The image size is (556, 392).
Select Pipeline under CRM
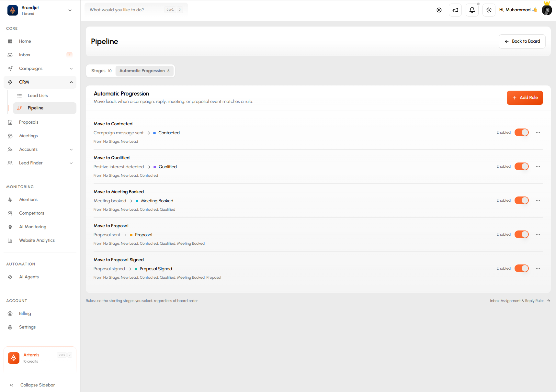click(x=45, y=108)
